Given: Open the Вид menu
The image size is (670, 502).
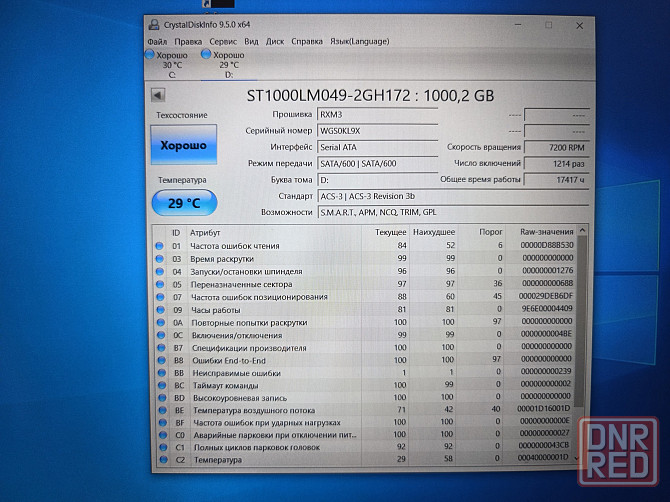Looking at the screenshot, I should [x=251, y=41].
